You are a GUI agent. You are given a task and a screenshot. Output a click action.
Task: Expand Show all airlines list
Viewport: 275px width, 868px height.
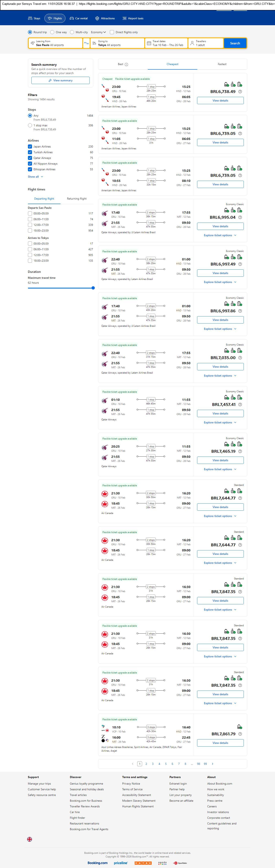35,177
